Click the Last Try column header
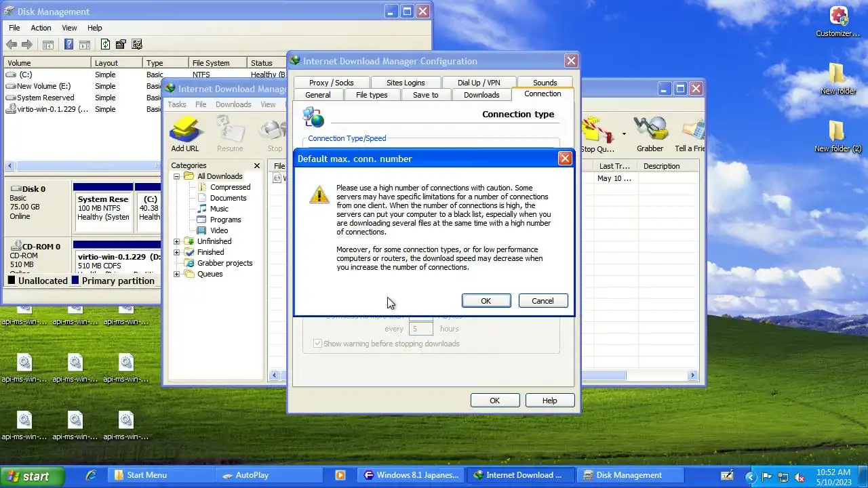This screenshot has height=488, width=868. tap(616, 166)
